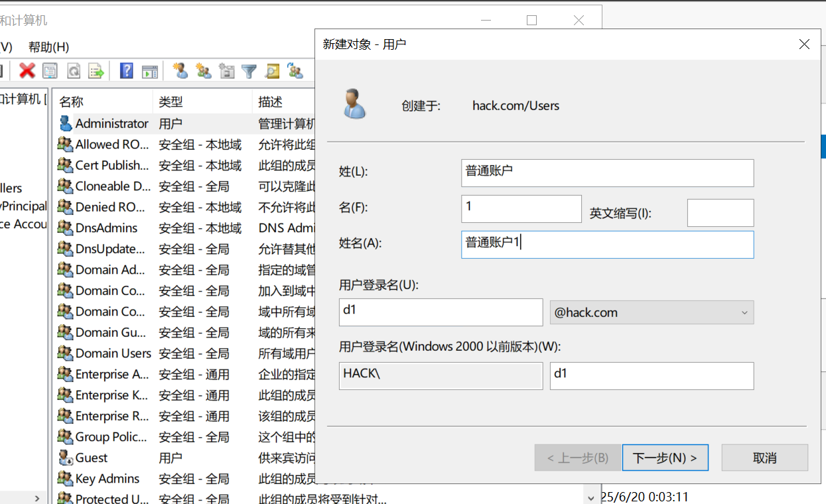Image resolution: width=826 pixels, height=504 pixels.
Task: Click the Export List toolbar icon
Action: pos(97,71)
